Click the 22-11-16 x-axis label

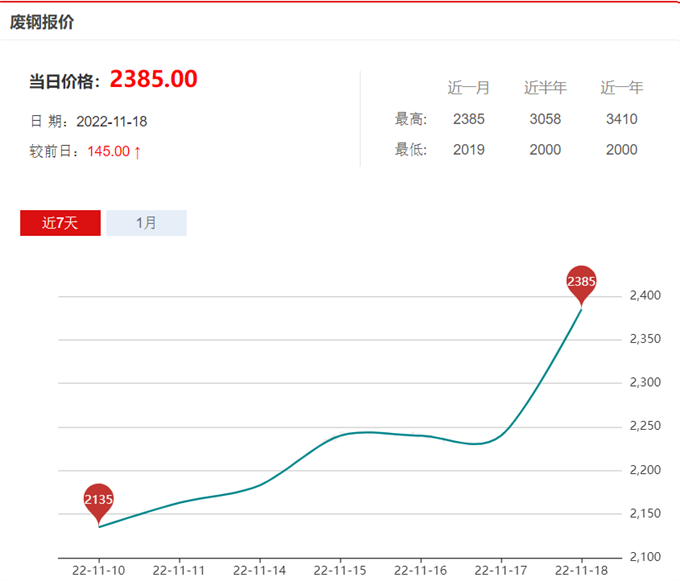pos(420,571)
